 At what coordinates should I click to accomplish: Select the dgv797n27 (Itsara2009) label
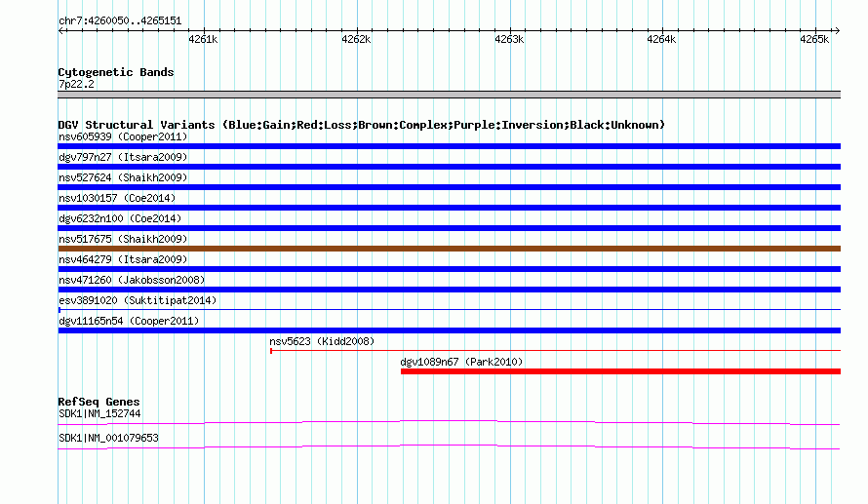pos(123,157)
